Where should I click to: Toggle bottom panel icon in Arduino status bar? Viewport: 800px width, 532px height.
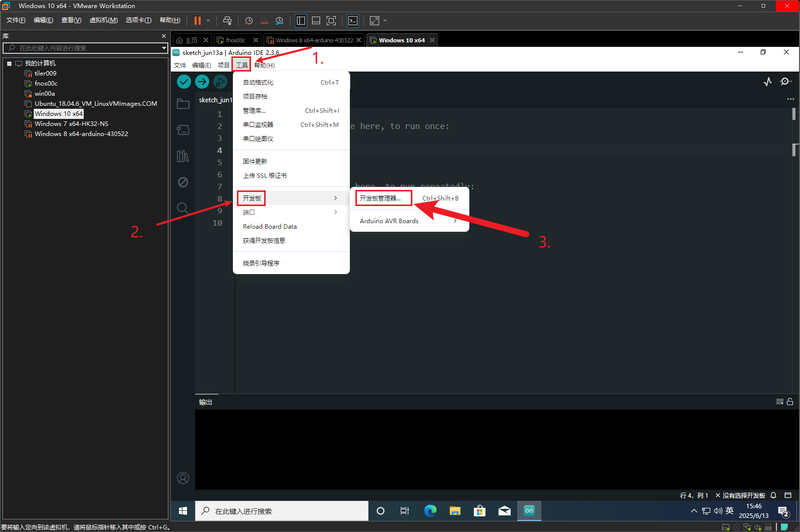coord(788,495)
